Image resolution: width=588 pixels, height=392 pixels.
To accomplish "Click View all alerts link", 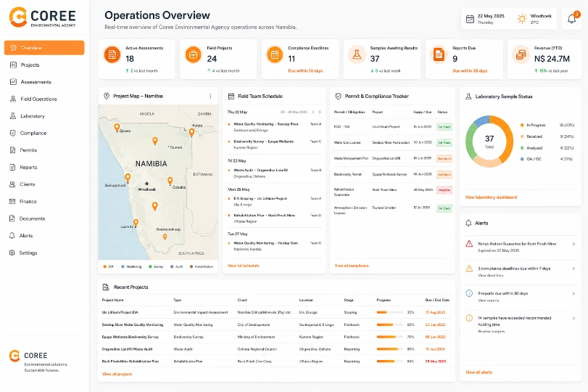I will 479,372.
